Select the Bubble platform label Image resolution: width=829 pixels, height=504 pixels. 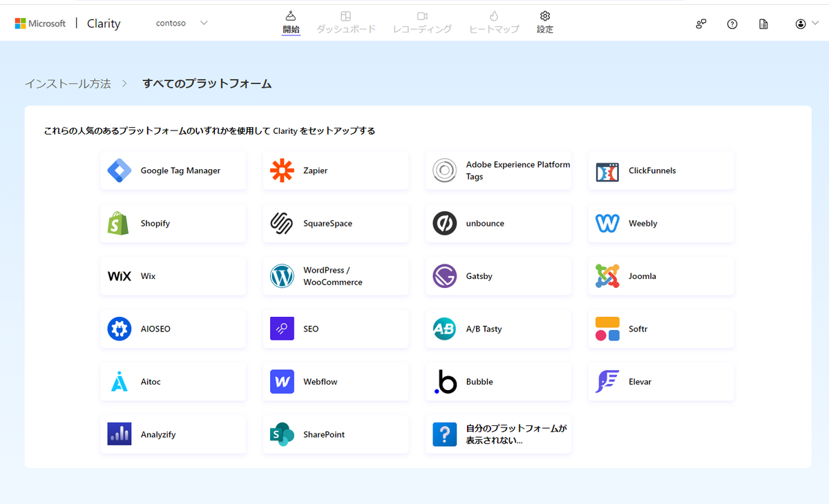[479, 382]
